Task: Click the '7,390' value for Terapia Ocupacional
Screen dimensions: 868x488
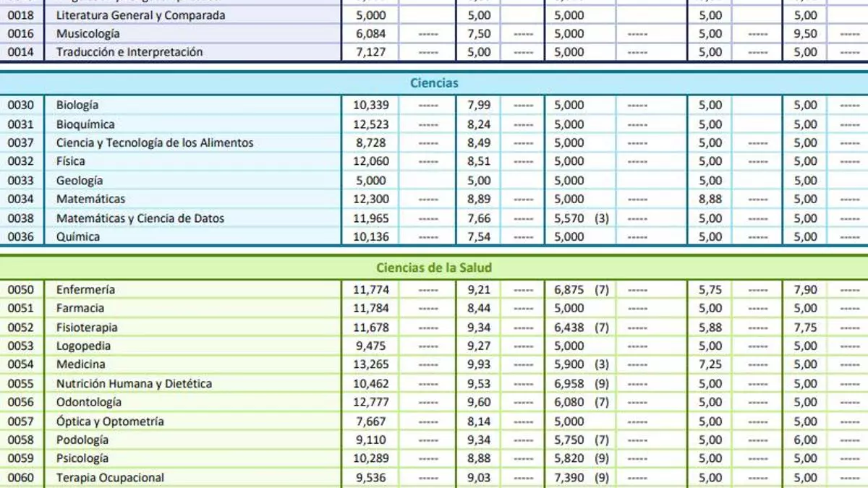Action: [x=569, y=477]
